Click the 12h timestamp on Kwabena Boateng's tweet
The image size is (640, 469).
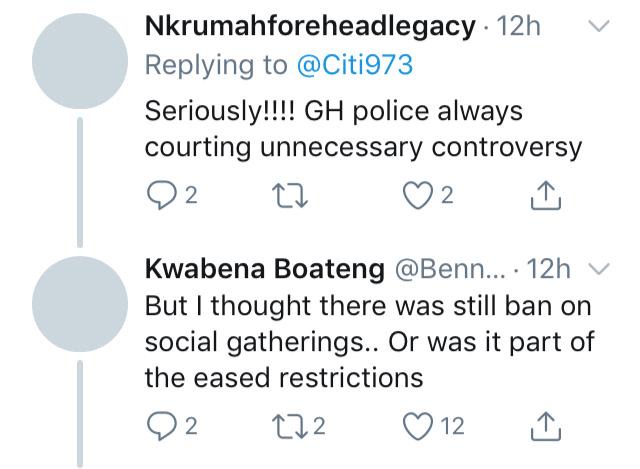(x=552, y=268)
